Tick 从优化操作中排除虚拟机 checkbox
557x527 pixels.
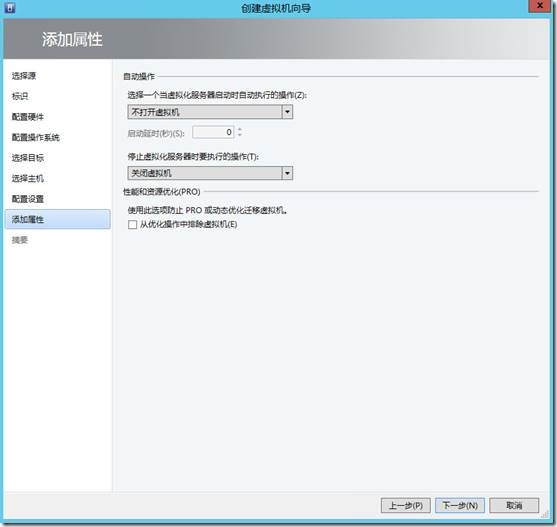tap(133, 225)
